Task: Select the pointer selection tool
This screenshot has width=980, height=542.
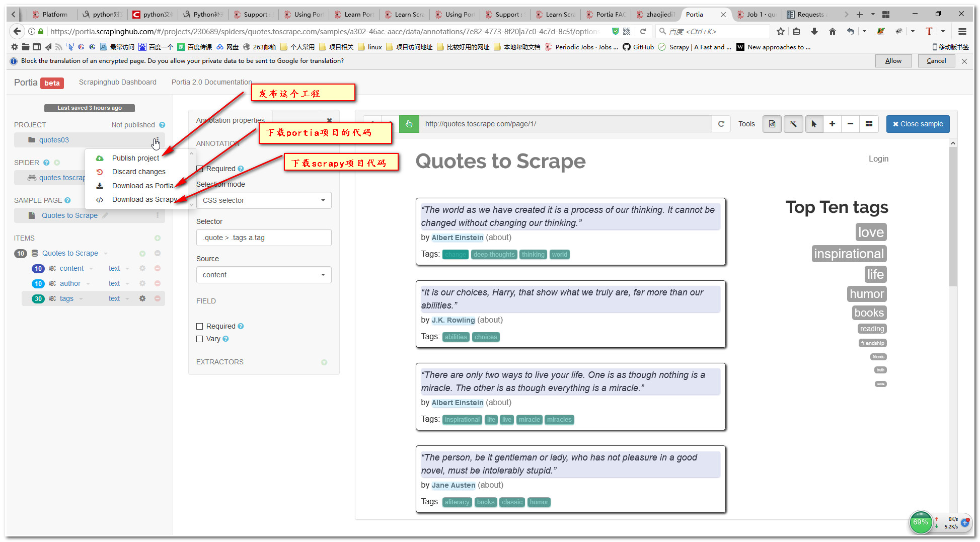Action: pyautogui.click(x=814, y=124)
